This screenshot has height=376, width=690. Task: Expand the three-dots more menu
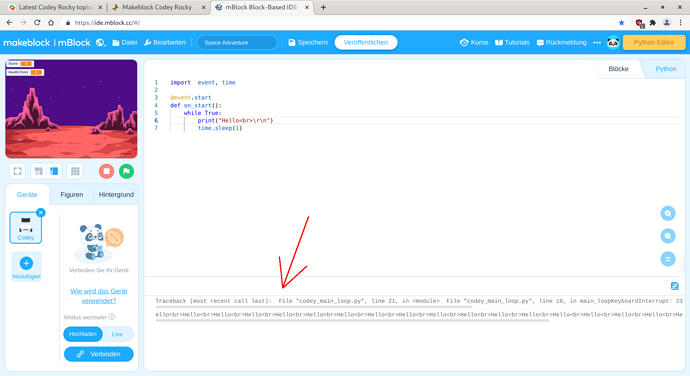[597, 43]
